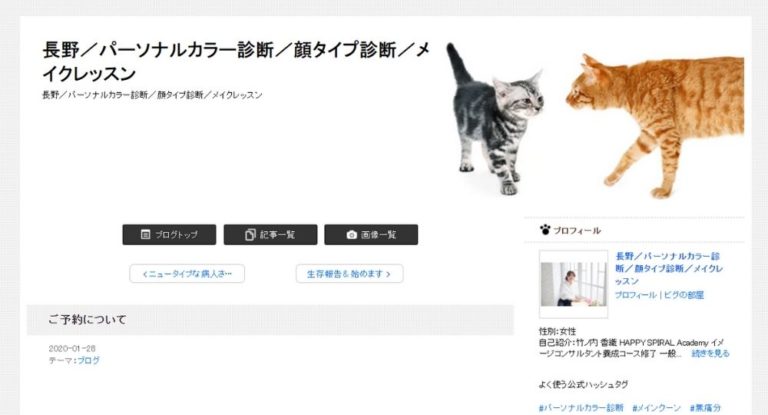Image resolution: width=768 pixels, height=415 pixels.
Task: Open the 画像一覧 button
Action: pyautogui.click(x=371, y=235)
